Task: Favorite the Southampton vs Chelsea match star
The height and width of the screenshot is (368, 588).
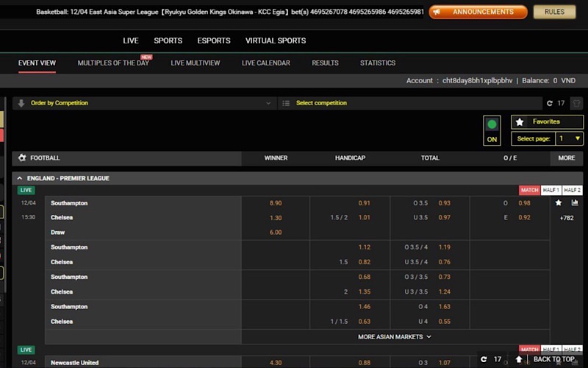Action: (559, 203)
